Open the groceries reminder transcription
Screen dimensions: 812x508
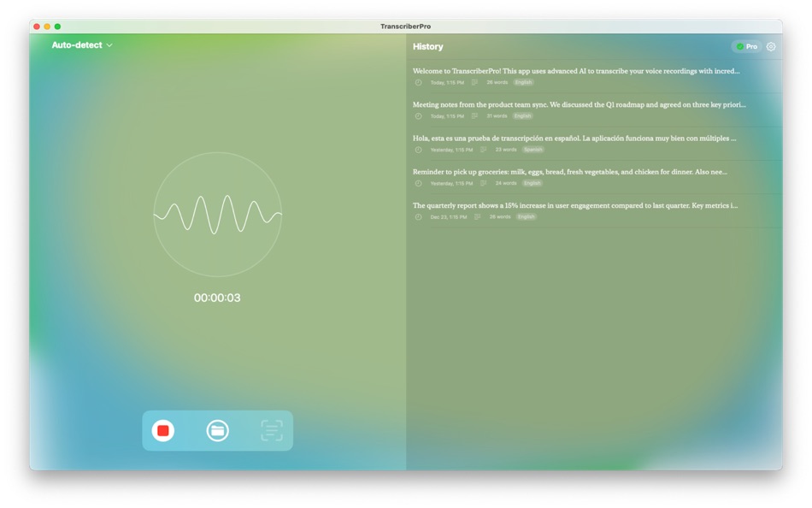pyautogui.click(x=569, y=171)
